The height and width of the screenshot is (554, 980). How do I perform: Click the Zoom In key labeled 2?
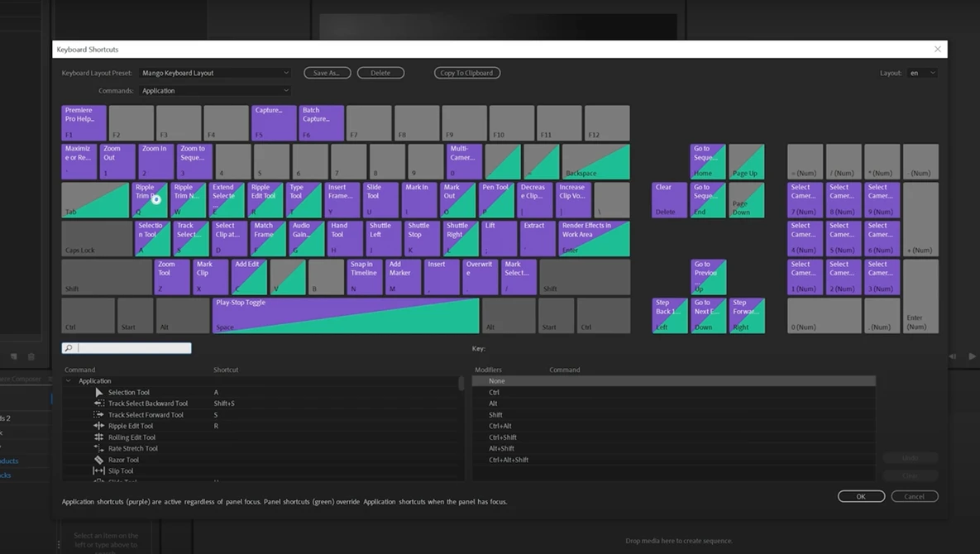point(156,162)
